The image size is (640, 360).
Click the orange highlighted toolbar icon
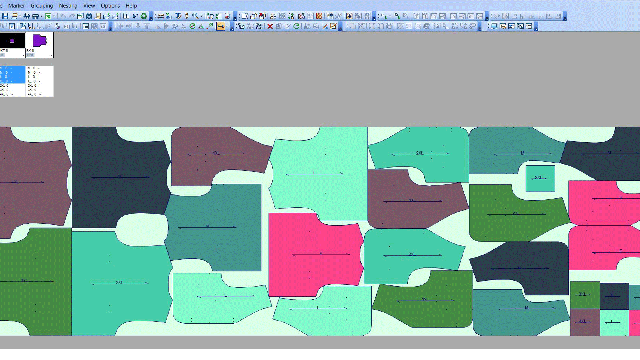point(221,26)
